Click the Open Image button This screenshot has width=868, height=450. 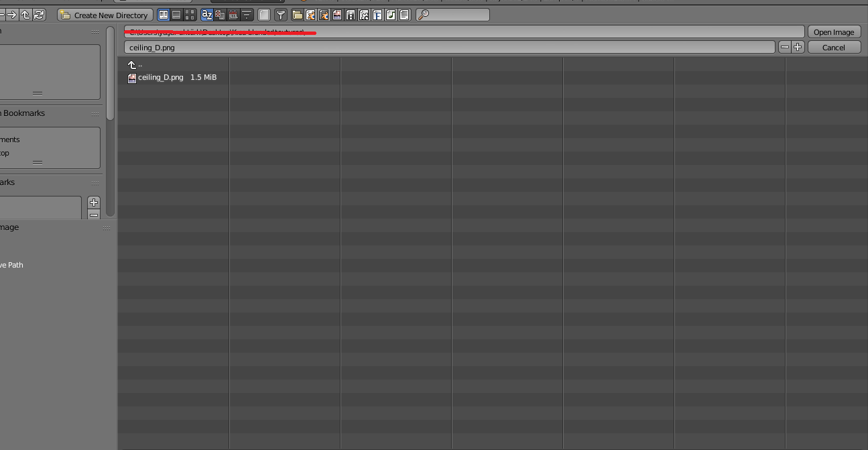[x=834, y=32]
